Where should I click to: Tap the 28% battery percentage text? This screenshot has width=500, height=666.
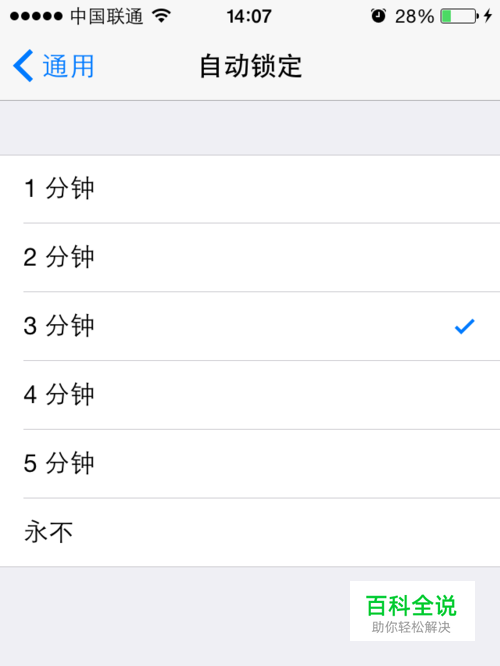pos(414,17)
